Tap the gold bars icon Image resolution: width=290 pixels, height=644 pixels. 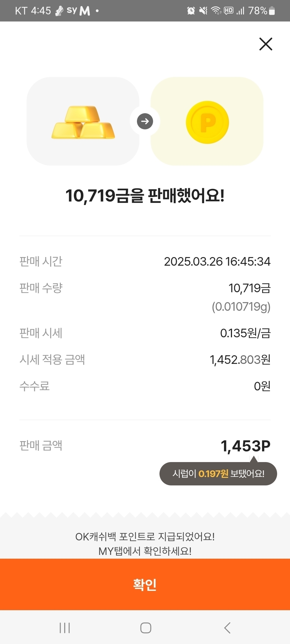pyautogui.click(x=83, y=122)
